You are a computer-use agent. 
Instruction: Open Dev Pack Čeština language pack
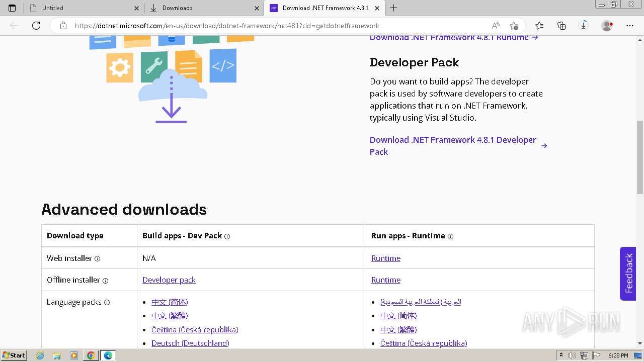195,330
